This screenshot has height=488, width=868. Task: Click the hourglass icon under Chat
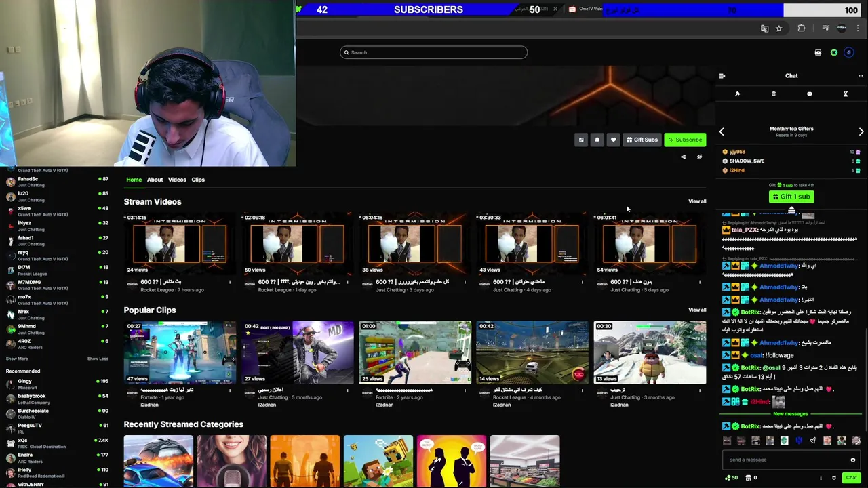tap(846, 94)
